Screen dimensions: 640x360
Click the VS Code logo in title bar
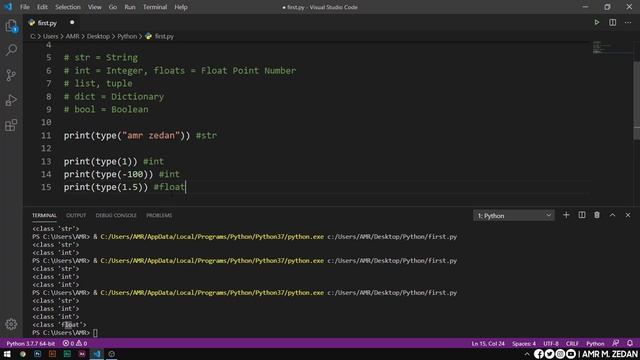8,7
